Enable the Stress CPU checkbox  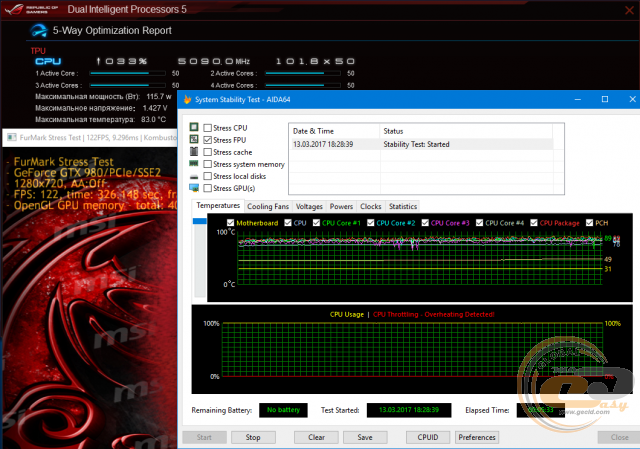click(x=207, y=128)
